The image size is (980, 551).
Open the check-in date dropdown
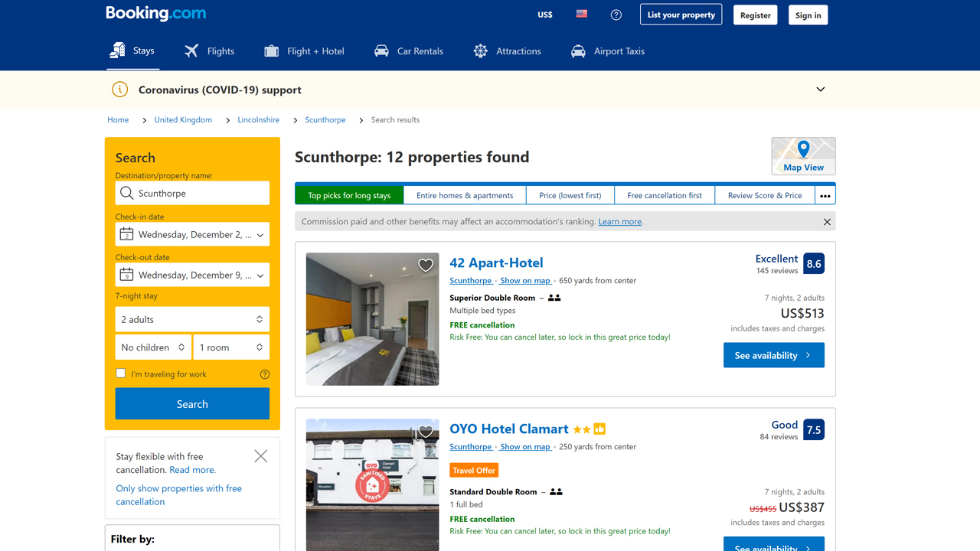(192, 234)
